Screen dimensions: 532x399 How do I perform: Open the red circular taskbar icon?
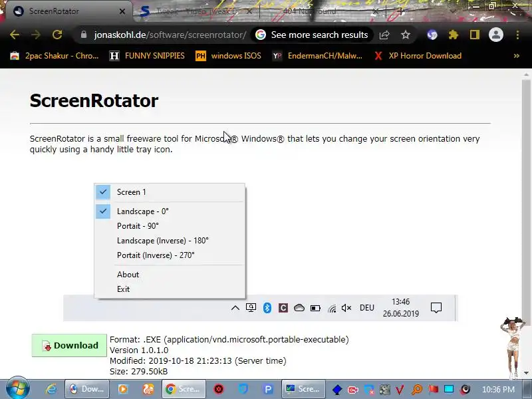click(219, 389)
